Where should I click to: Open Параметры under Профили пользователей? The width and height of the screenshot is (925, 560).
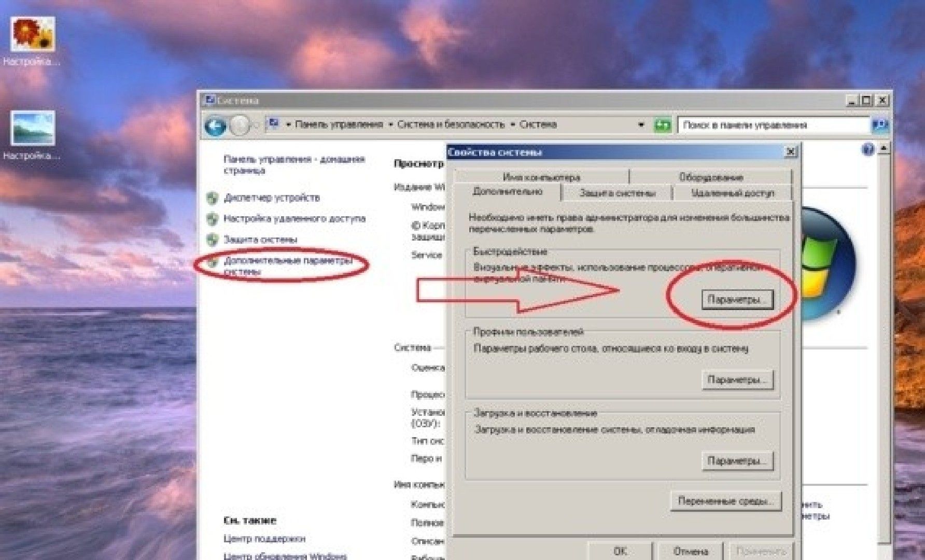737,380
